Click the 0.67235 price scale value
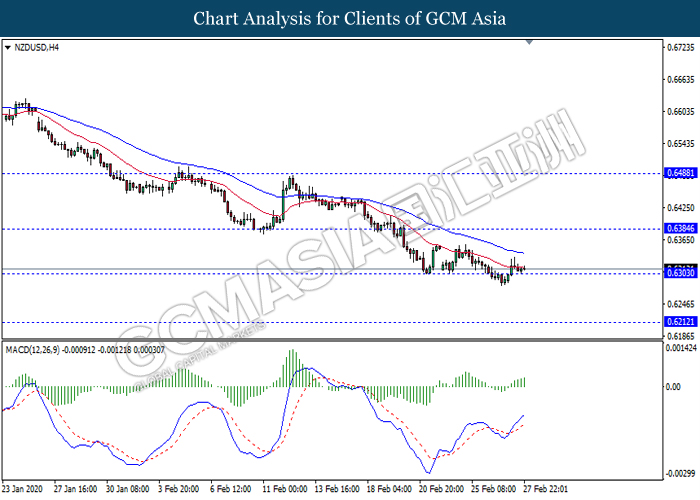Viewport: 700px width, 500px height. click(681, 47)
